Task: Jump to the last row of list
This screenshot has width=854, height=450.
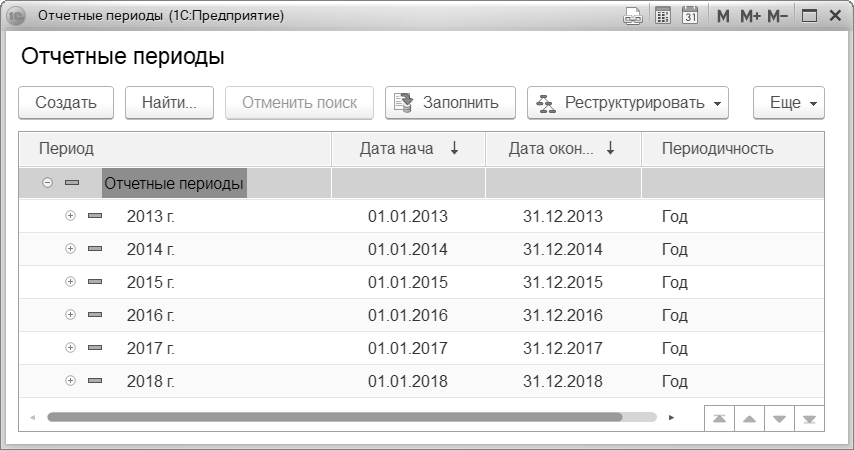Action: (x=810, y=417)
